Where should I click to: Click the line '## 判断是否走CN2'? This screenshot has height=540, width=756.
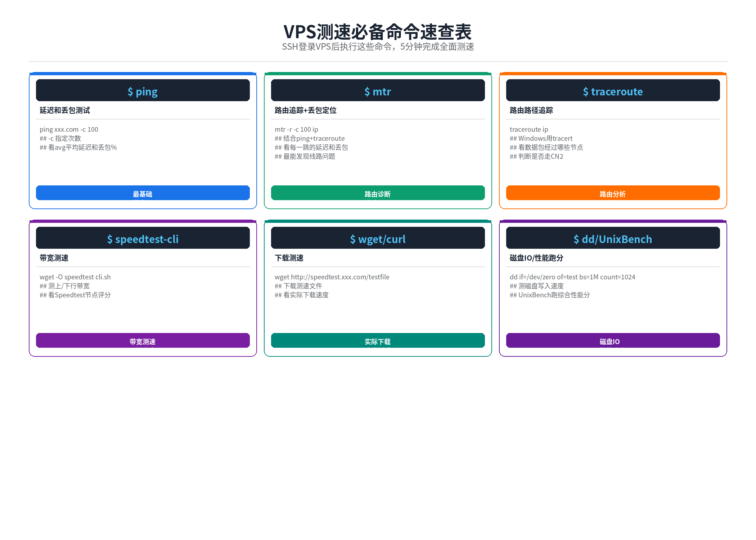tap(536, 157)
